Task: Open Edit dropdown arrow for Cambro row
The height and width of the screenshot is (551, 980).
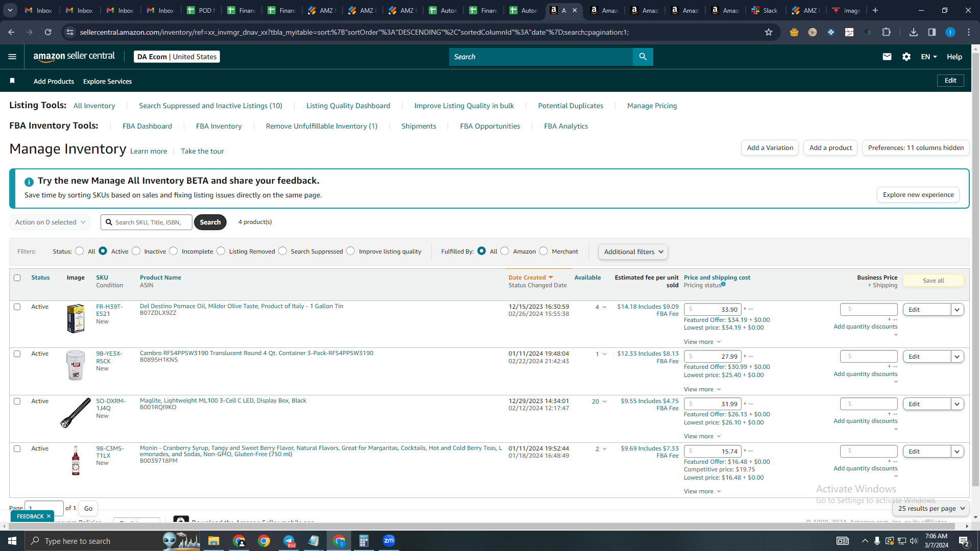Action: point(957,357)
